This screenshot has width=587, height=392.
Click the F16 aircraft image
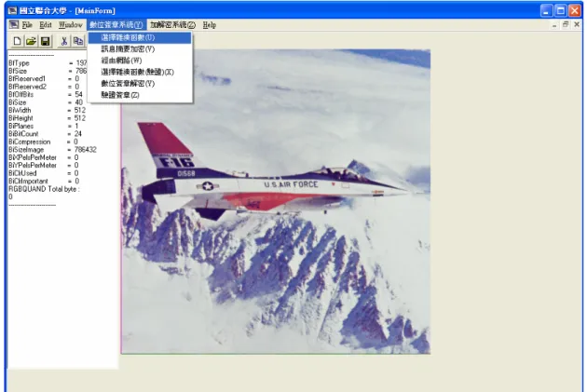(x=276, y=201)
